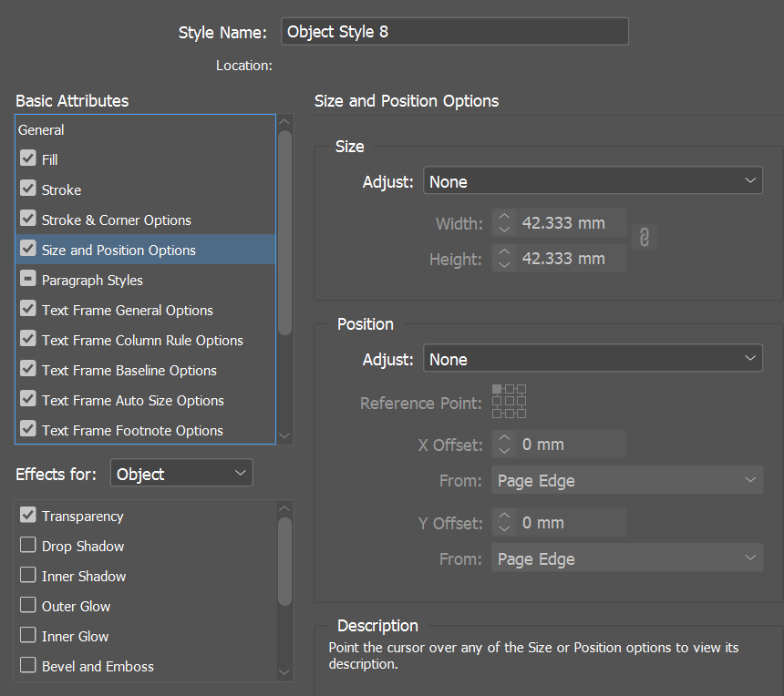Click the Y Offset stepper arrows
The image size is (784, 696).
[x=504, y=523]
